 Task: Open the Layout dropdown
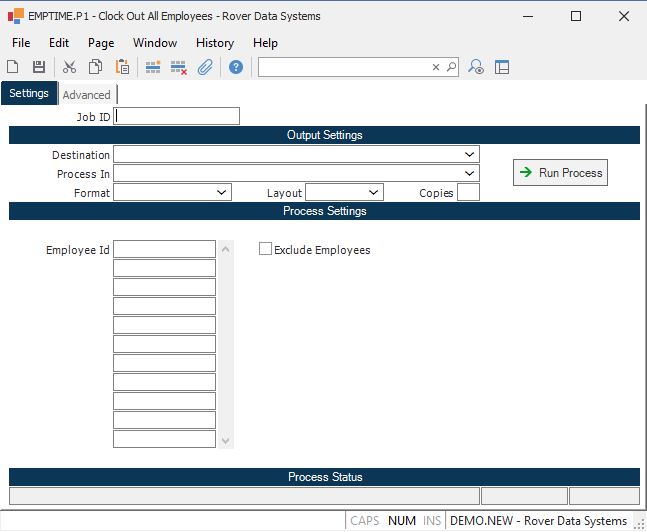point(373,192)
